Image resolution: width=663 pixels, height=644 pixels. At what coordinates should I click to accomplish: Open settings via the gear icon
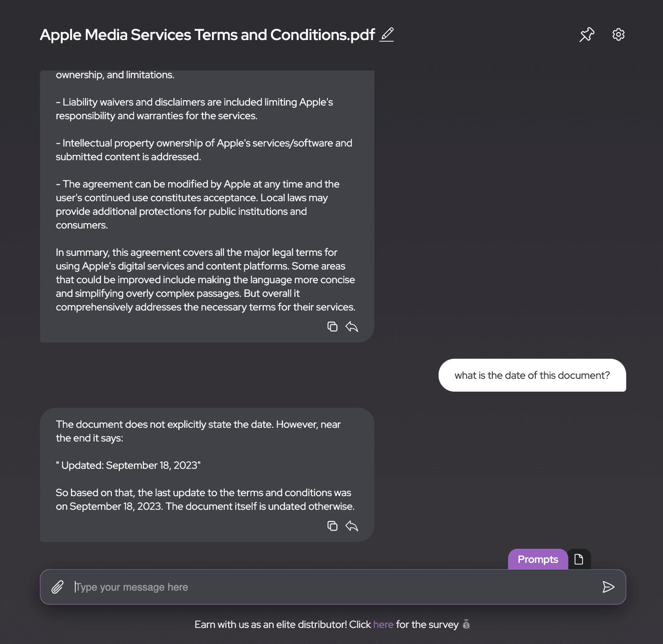618,34
